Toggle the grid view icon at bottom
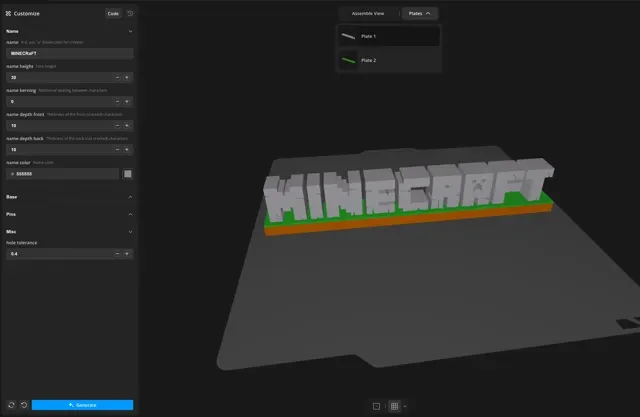This screenshot has height=417, width=640. pyautogui.click(x=394, y=406)
